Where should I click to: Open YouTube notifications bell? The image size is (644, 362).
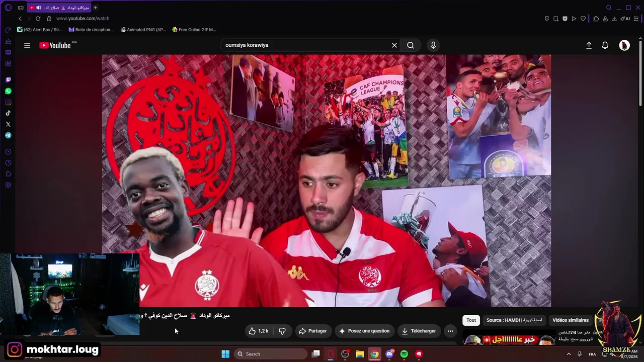605,45
